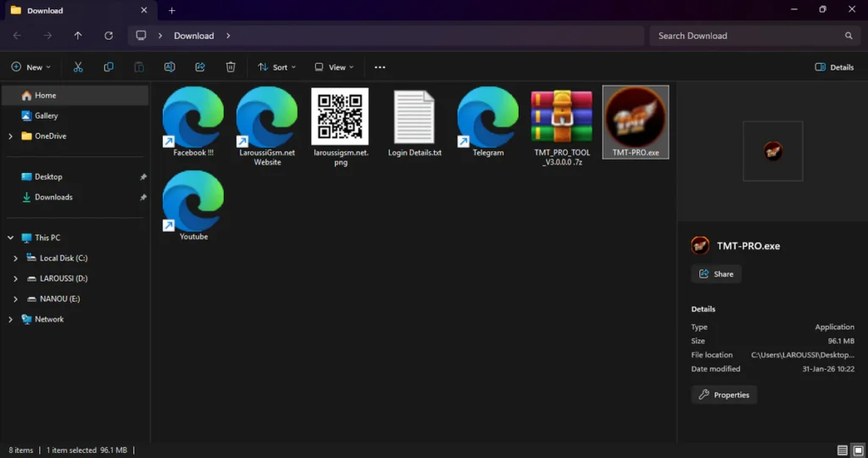868x458 pixels.
Task: Click the Search Download input field
Action: click(746, 36)
